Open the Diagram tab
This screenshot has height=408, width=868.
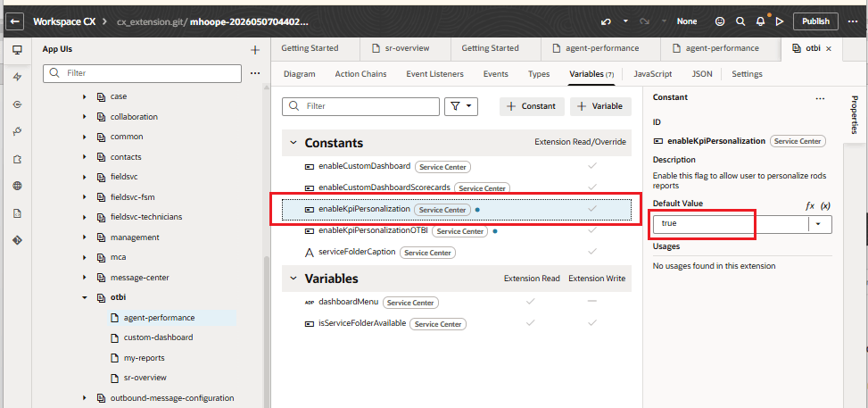click(300, 74)
